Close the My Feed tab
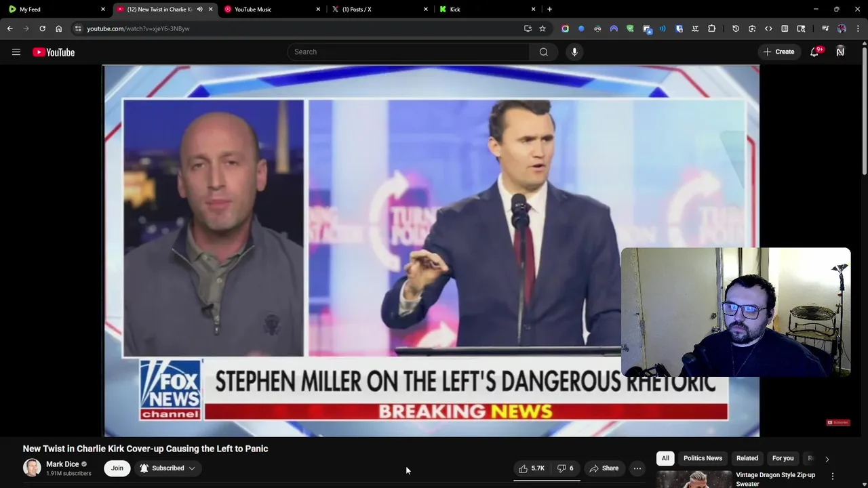 click(103, 9)
